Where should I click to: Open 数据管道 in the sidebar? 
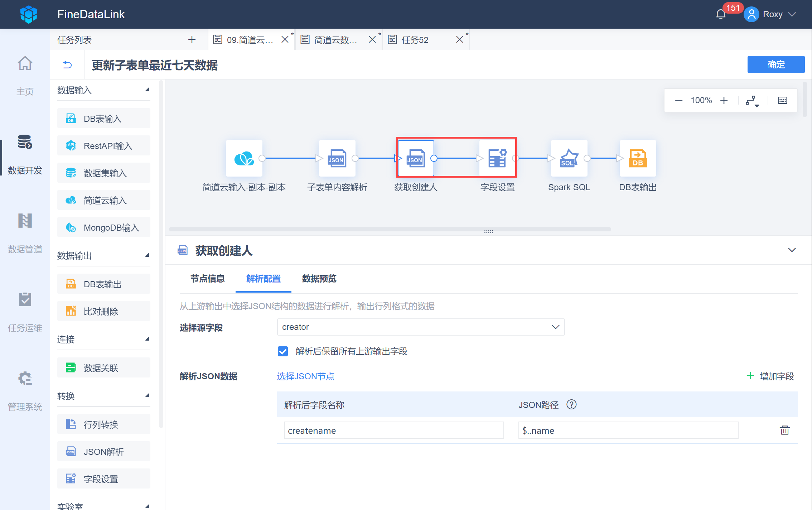pos(25,233)
